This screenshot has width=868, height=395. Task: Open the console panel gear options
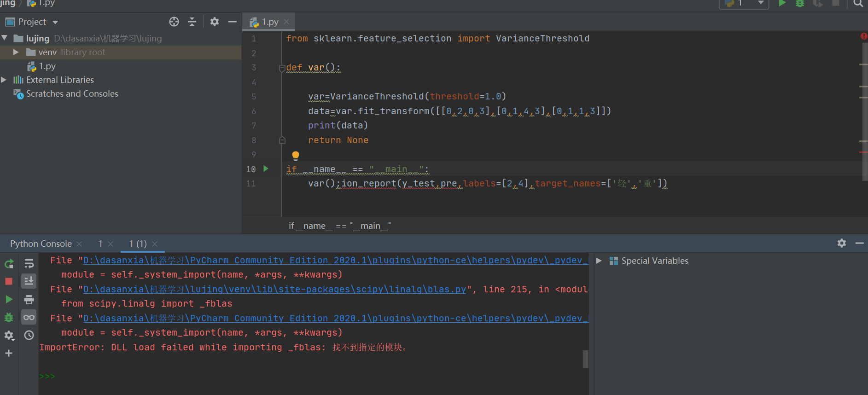pyautogui.click(x=842, y=243)
